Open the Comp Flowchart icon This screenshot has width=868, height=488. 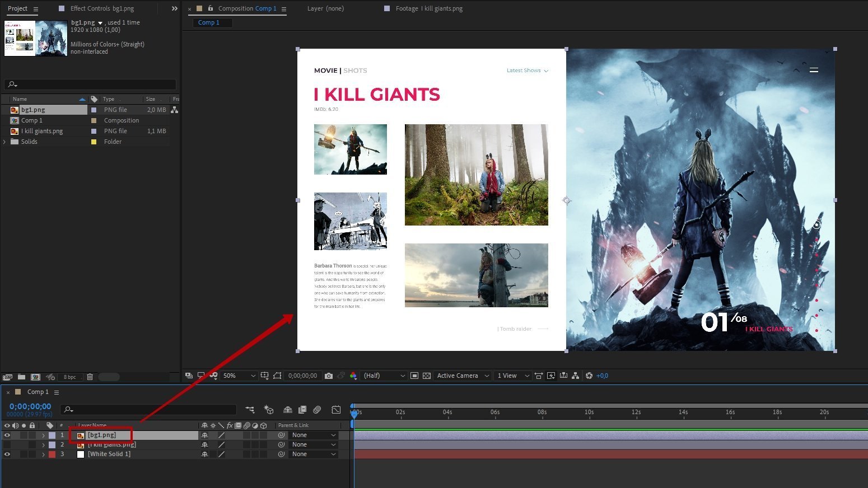pos(575,376)
